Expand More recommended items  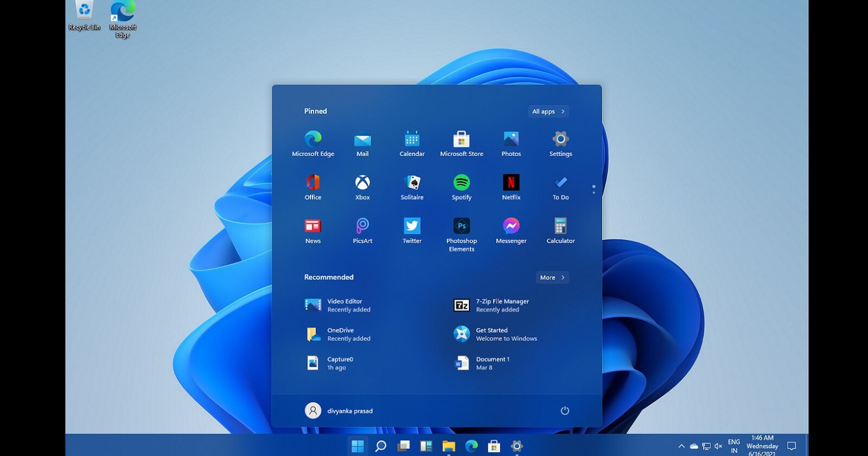[x=552, y=277]
